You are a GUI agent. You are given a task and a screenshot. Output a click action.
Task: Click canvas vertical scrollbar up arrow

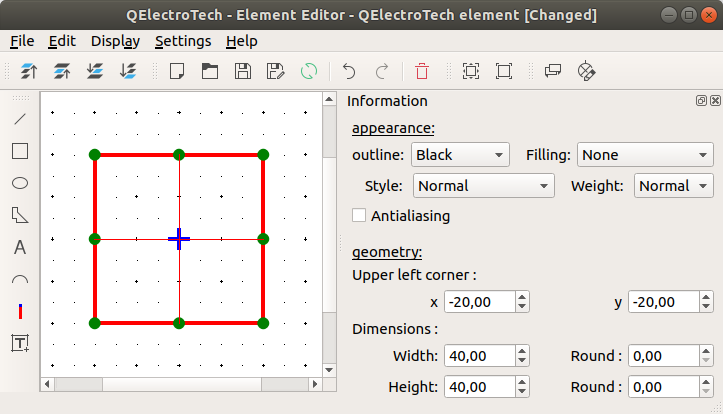pyautogui.click(x=329, y=99)
